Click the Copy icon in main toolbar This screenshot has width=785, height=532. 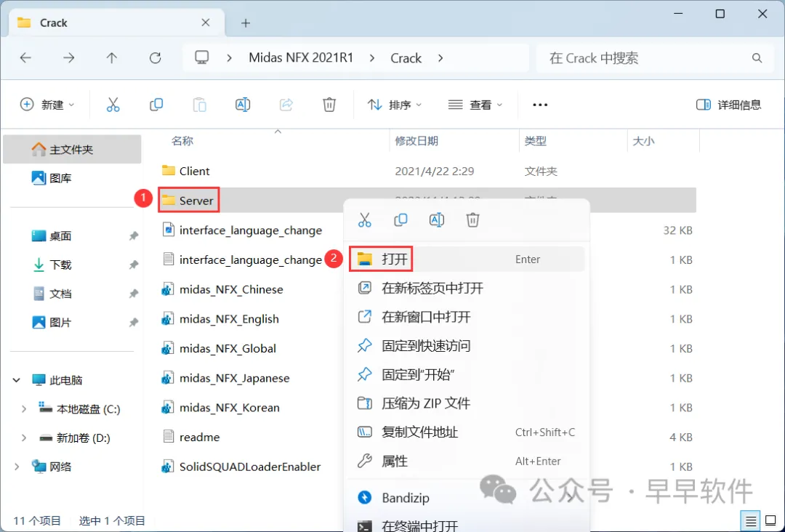(156, 105)
